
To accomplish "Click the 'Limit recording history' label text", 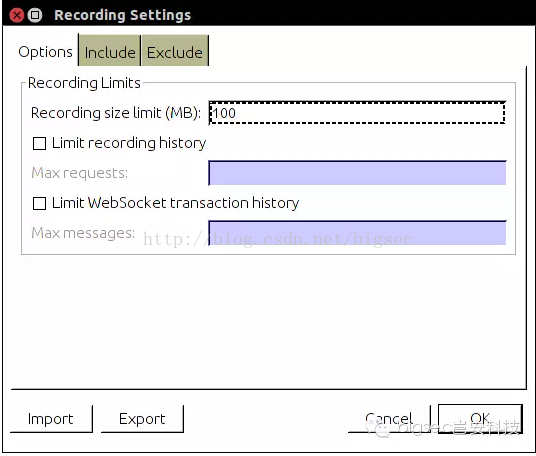I will [129, 143].
